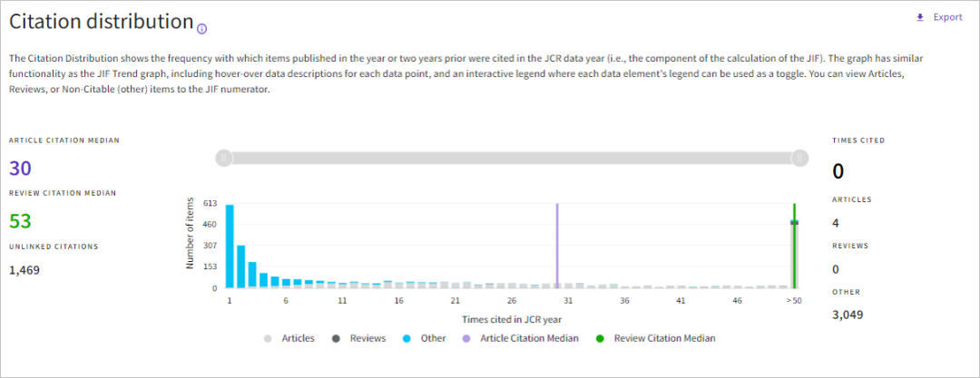The image size is (980, 378).
Task: Click the middle of the gray range slider track
Action: click(512, 158)
